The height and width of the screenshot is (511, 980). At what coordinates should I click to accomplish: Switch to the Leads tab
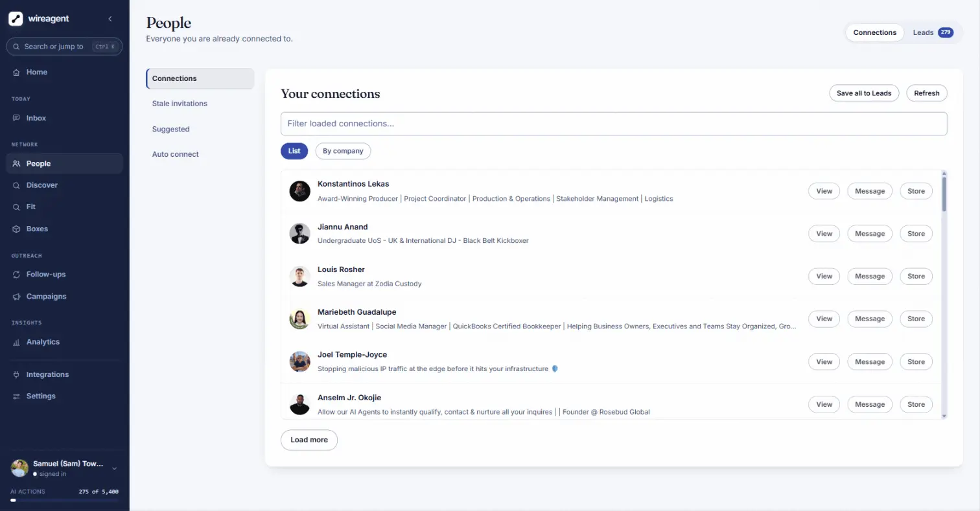tap(932, 32)
